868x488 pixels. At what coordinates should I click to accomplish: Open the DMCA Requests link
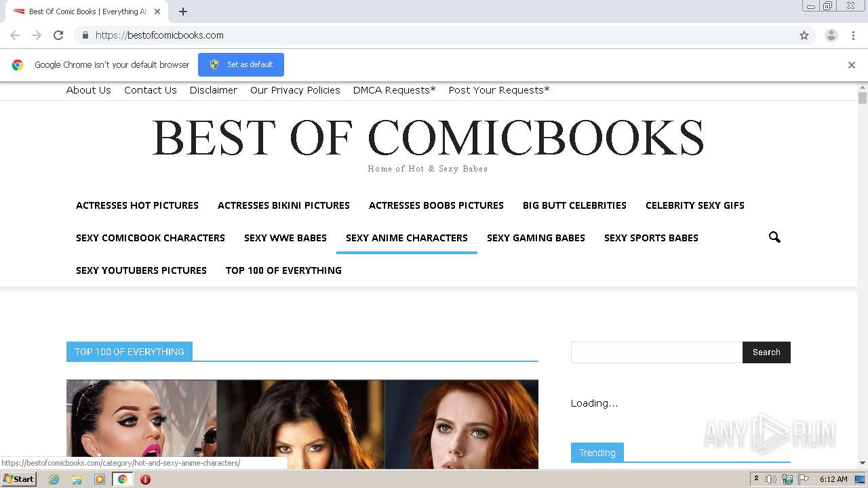pos(395,90)
